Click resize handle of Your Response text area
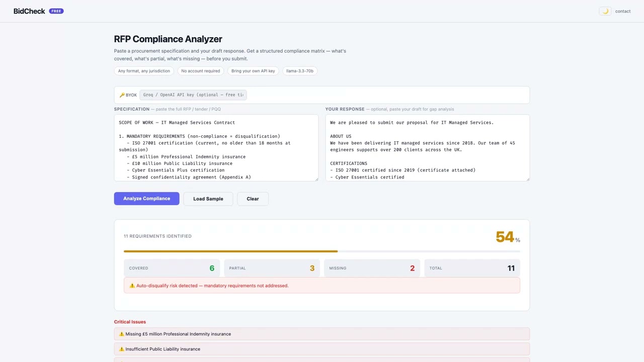This screenshot has height=362, width=644. point(527,178)
